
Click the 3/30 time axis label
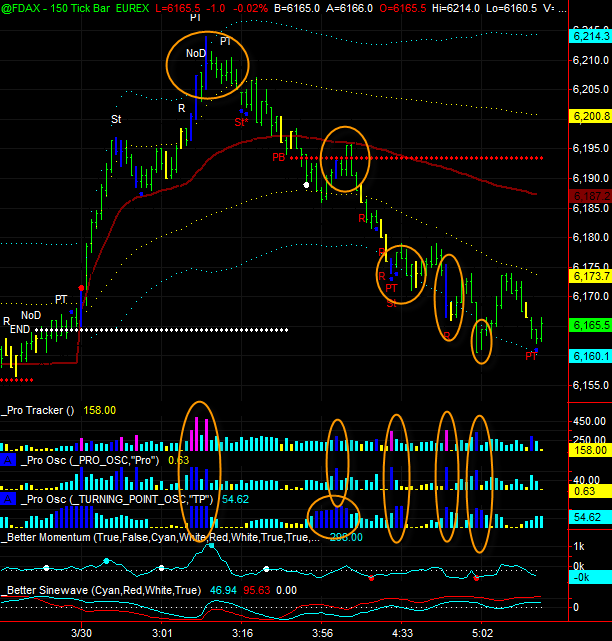pos(81,633)
